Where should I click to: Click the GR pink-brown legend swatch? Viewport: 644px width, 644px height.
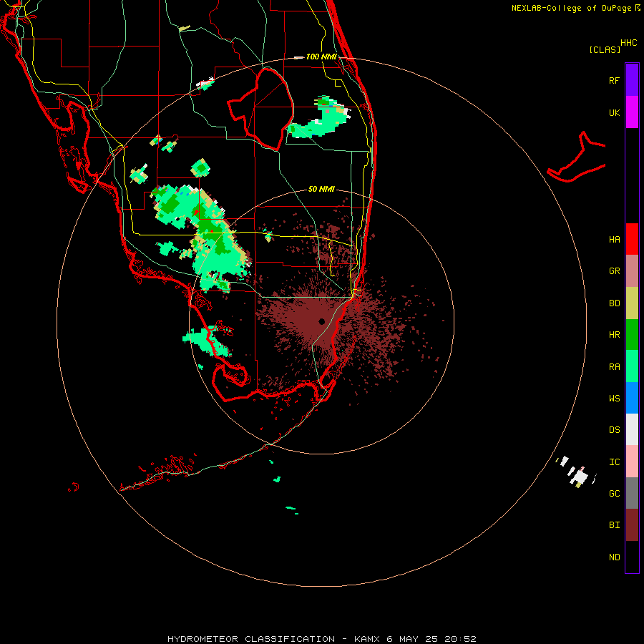coord(632,271)
